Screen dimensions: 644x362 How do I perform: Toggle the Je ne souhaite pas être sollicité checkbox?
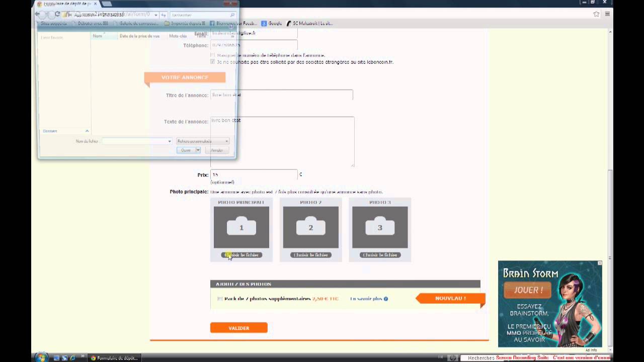pos(213,62)
